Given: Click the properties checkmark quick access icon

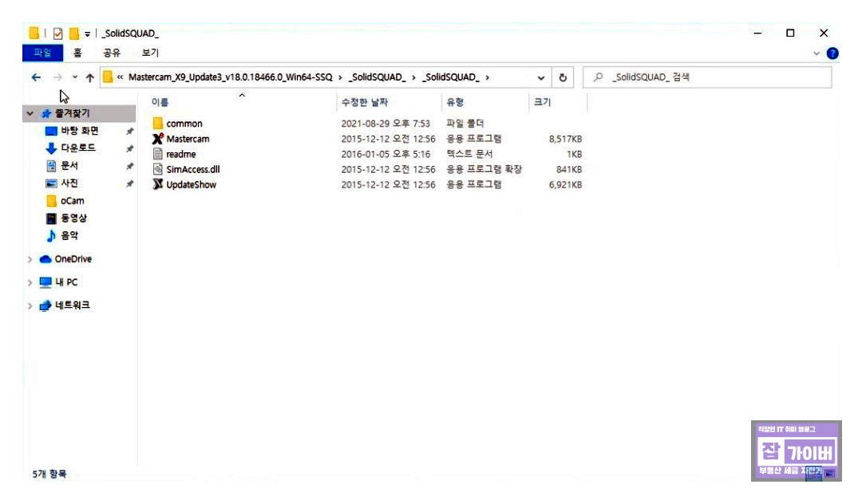Looking at the screenshot, I should 57,33.
